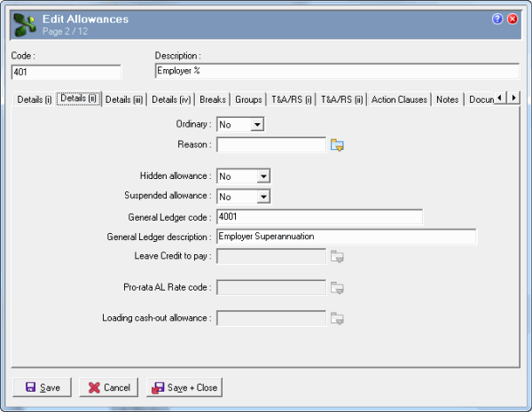Go to the Details (iv) tab
The height and width of the screenshot is (412, 532).
171,100
